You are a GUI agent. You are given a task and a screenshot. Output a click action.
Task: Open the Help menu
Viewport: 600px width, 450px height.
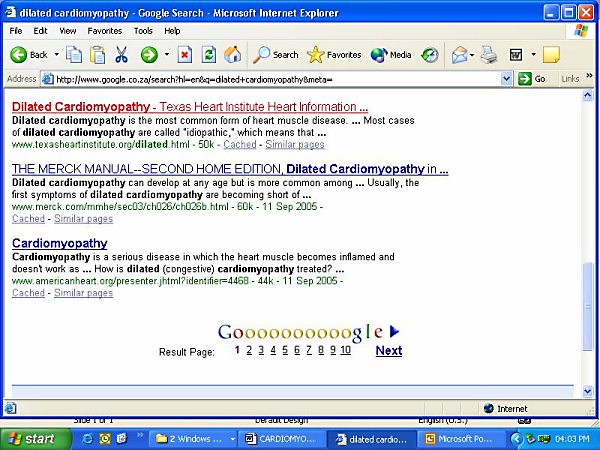point(172,31)
